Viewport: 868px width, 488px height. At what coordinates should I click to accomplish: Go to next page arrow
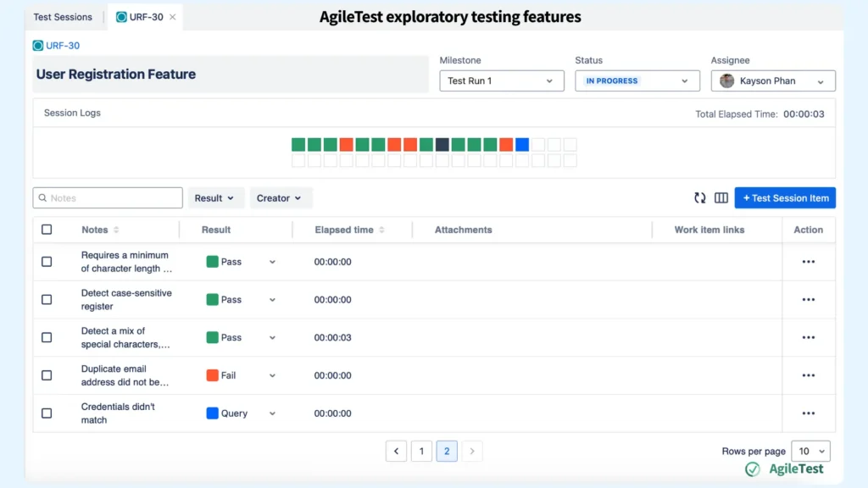click(471, 451)
